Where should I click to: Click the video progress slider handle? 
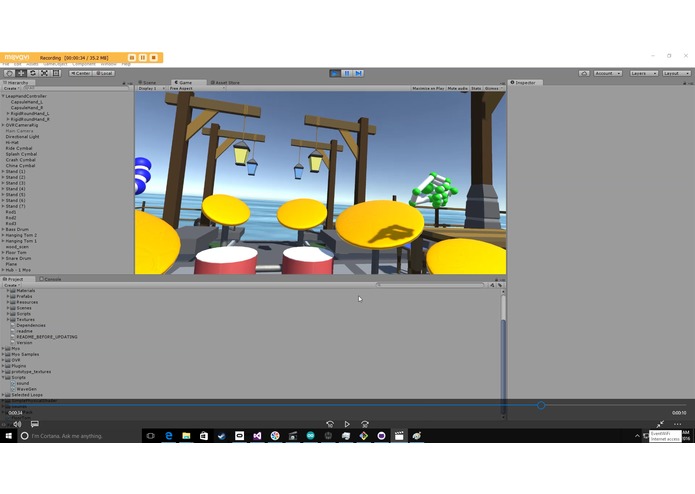click(x=541, y=405)
